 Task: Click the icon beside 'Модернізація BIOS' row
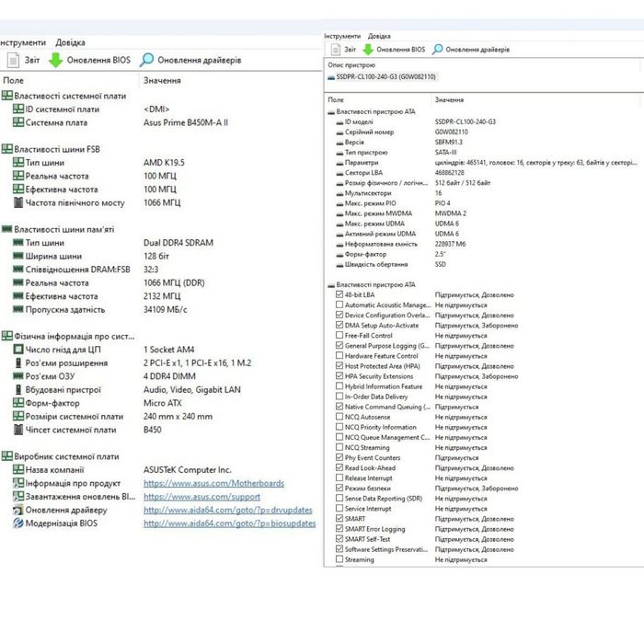18,523
